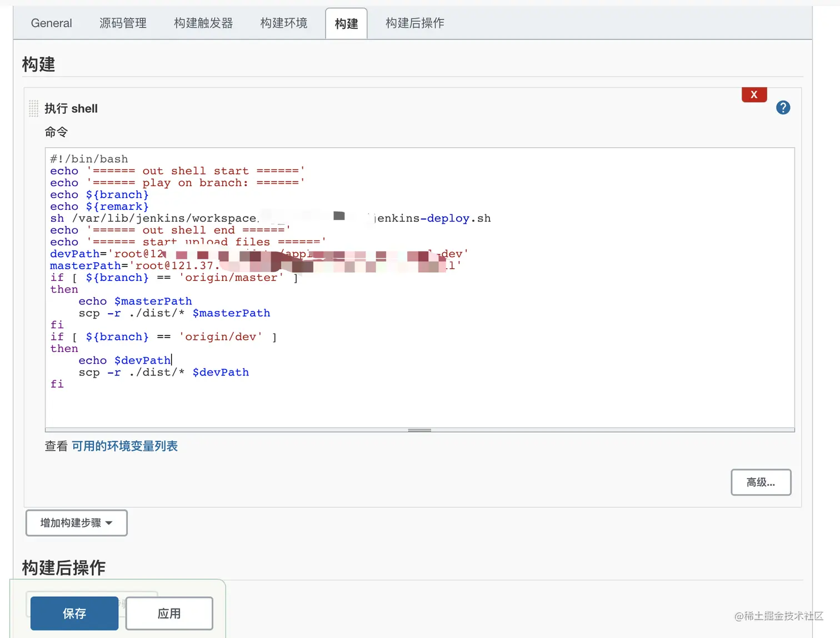Image resolution: width=840 pixels, height=638 pixels.
Task: Click the 'out shell start' echo line
Action: (x=177, y=171)
